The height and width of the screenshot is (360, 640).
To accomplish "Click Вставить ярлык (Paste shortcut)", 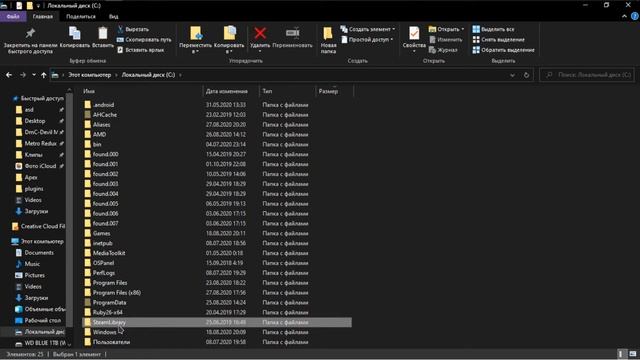I will pyautogui.click(x=140, y=50).
